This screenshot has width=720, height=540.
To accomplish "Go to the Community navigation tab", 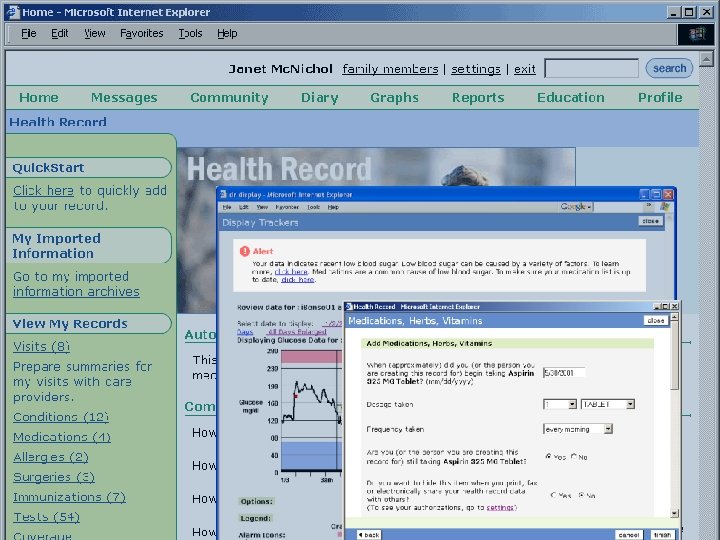I will tap(229, 97).
